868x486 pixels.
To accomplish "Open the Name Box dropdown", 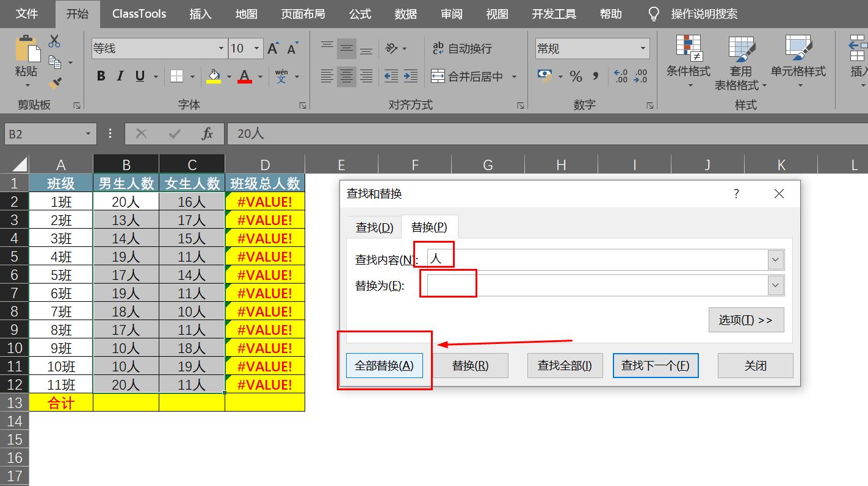I will pos(89,134).
